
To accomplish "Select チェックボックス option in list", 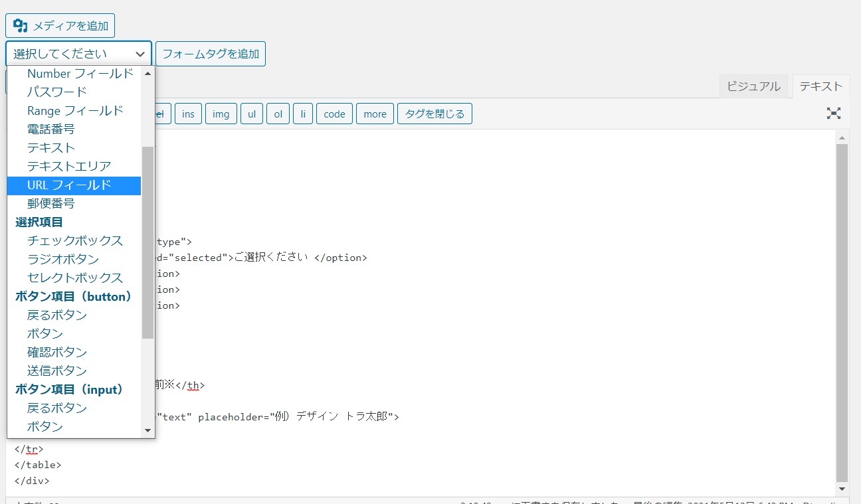I will [75, 241].
